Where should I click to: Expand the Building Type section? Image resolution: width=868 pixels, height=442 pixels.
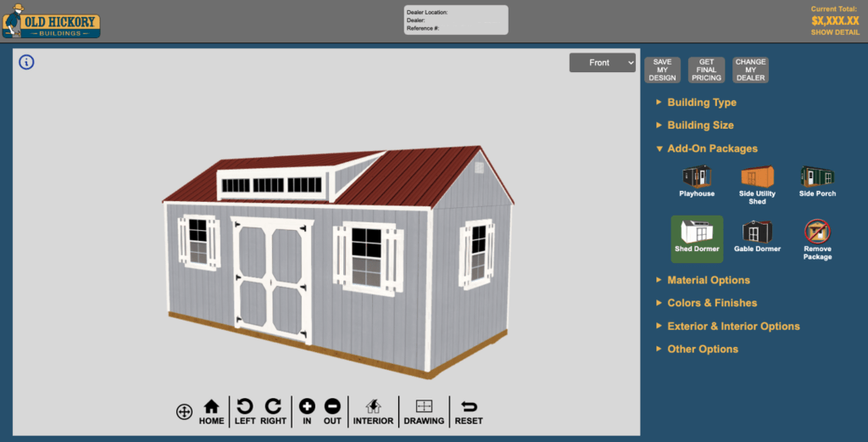[701, 103]
